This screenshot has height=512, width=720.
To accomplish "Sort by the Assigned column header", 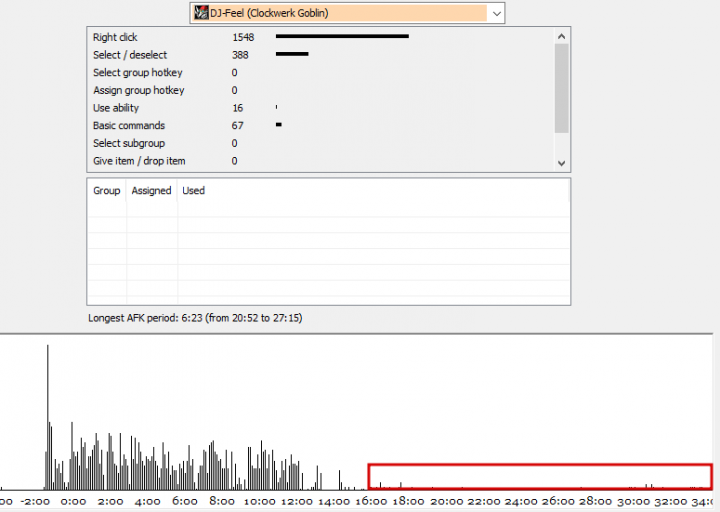I will pos(152,191).
